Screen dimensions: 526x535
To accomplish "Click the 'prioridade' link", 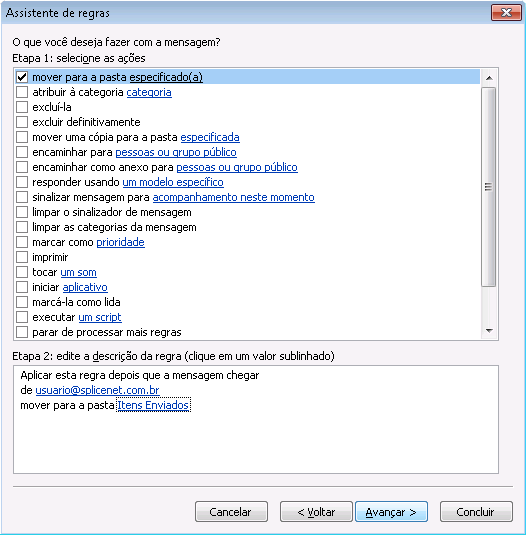I will tap(120, 242).
